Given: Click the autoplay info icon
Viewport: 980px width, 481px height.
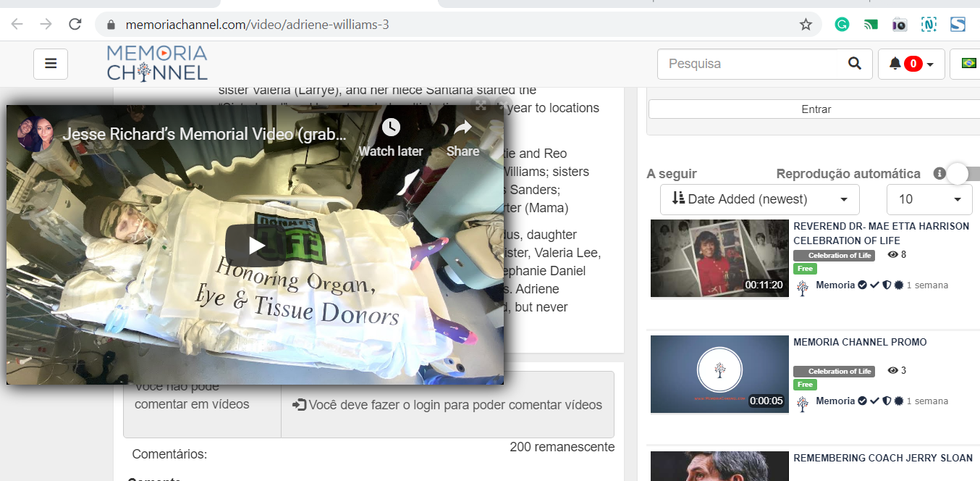Looking at the screenshot, I should pos(939,174).
